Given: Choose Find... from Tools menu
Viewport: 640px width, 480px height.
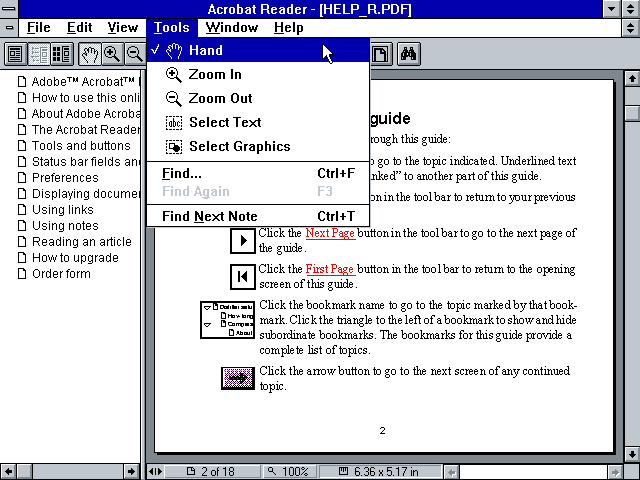Looking at the screenshot, I should click(x=258, y=173).
